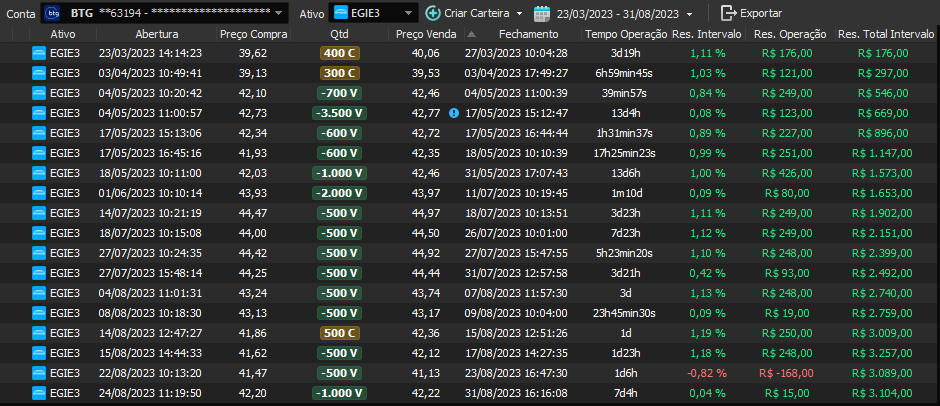
Task: Click the Exportar export icon
Action: point(729,13)
